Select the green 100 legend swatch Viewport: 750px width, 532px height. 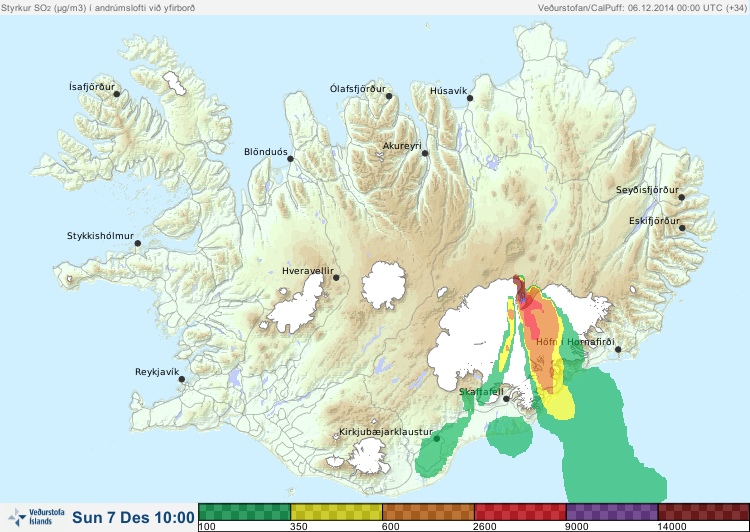coord(244,511)
